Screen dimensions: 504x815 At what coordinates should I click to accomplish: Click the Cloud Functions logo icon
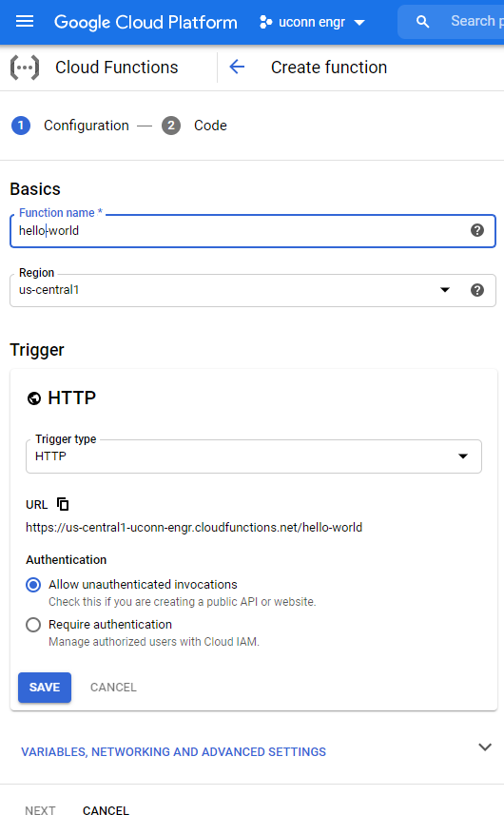click(x=25, y=68)
